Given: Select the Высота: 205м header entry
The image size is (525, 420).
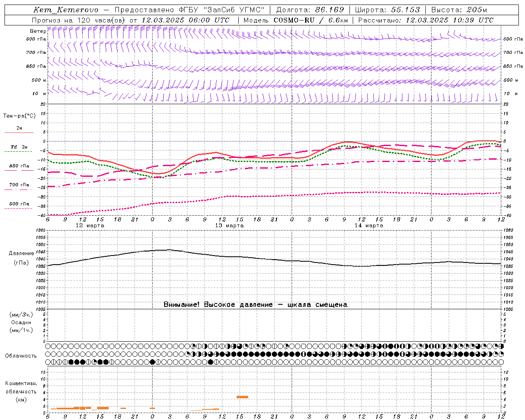Looking at the screenshot, I should 459,10.
